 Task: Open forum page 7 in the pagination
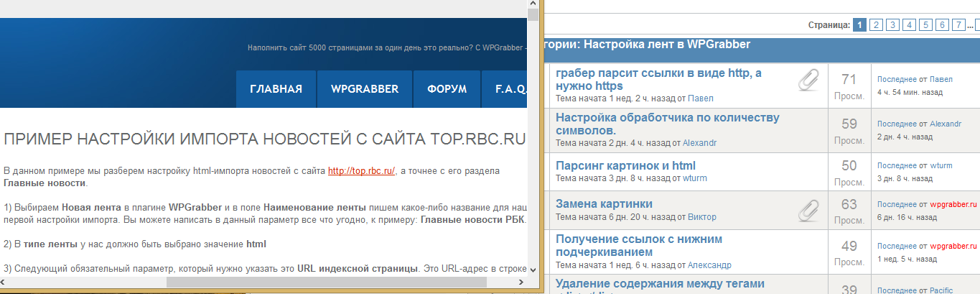point(959,25)
